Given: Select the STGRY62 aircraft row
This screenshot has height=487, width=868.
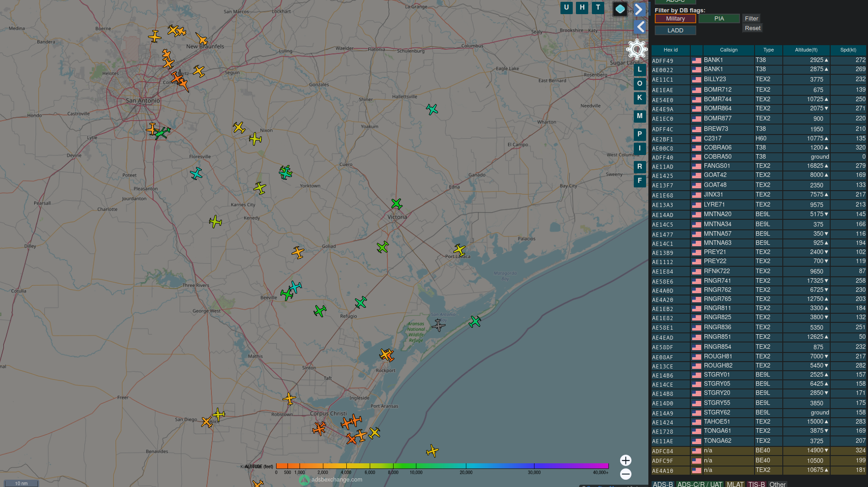Looking at the screenshot, I should click(x=758, y=413).
